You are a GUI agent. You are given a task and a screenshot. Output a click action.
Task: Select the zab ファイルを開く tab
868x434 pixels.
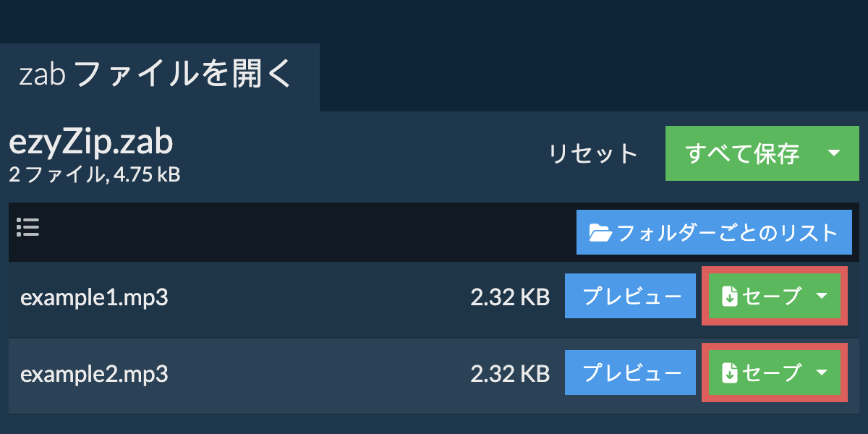[156, 75]
